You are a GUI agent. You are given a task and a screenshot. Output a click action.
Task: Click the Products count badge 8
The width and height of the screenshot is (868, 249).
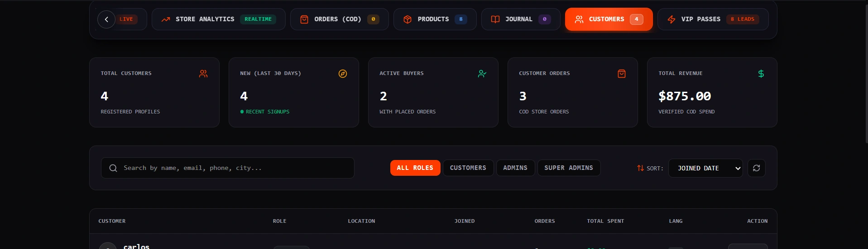[x=461, y=19]
